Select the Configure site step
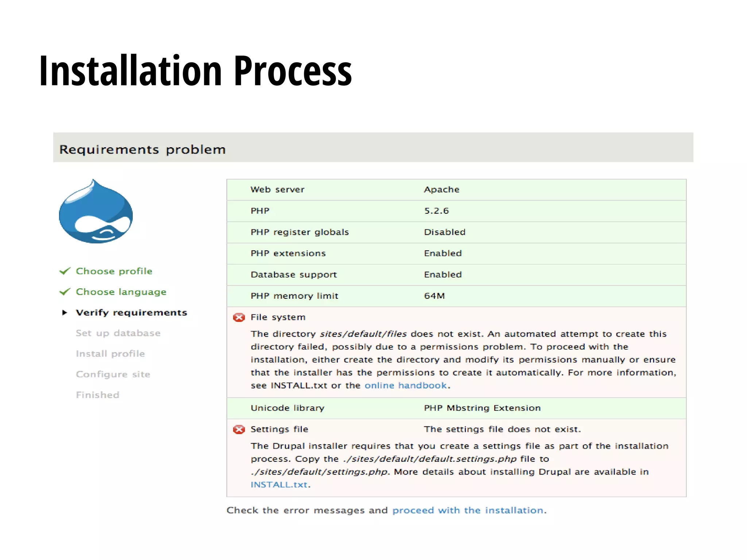Viewport: 747px width, 560px height. tap(113, 374)
